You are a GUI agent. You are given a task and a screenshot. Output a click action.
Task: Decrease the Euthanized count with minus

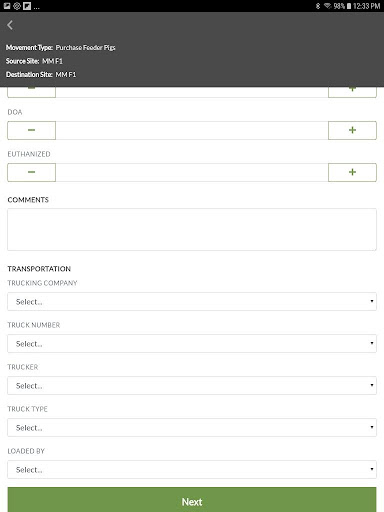pos(31,172)
